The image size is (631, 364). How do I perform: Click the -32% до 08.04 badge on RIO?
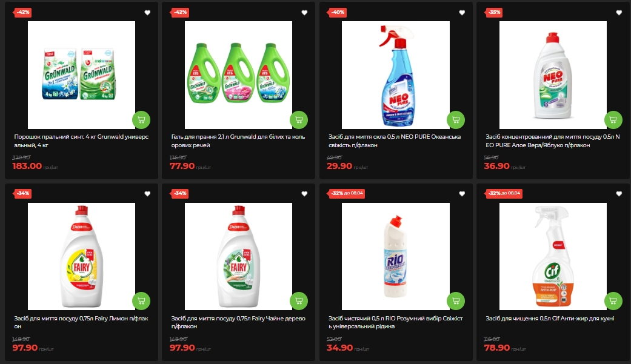[x=347, y=193]
